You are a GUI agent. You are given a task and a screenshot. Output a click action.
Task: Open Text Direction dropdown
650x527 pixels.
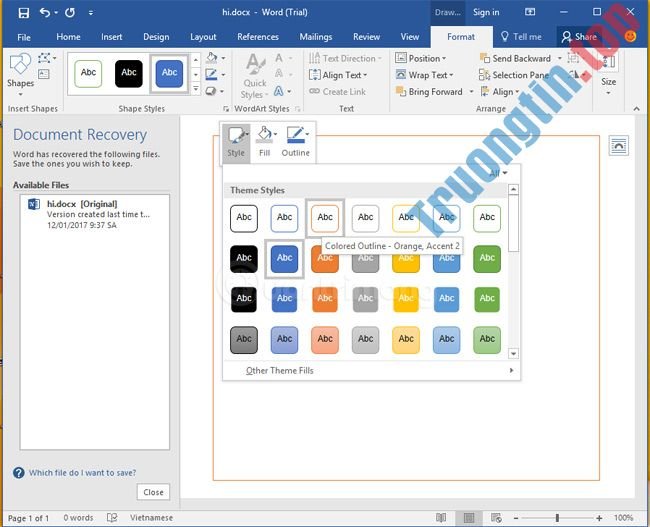pyautogui.click(x=345, y=58)
